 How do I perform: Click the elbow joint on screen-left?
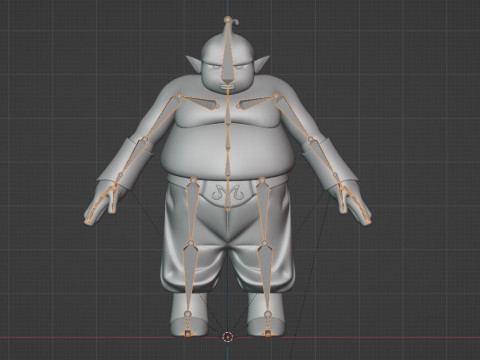pos(145,139)
